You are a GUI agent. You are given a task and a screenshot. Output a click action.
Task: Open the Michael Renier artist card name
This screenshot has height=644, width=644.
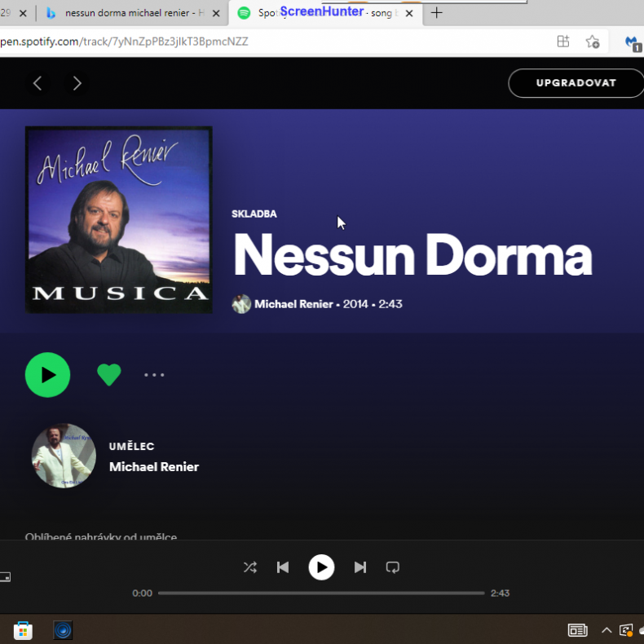[154, 467]
